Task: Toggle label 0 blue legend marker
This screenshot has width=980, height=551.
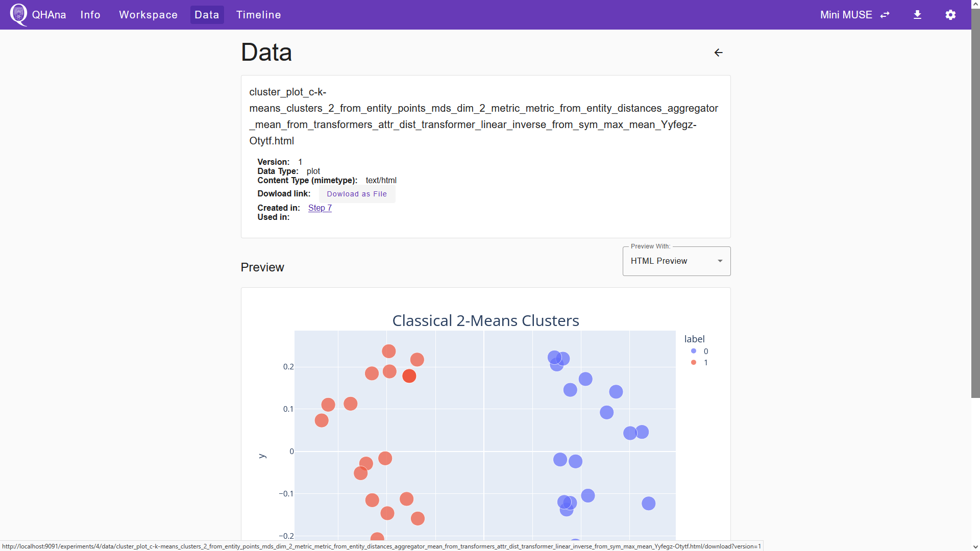Action: [694, 351]
